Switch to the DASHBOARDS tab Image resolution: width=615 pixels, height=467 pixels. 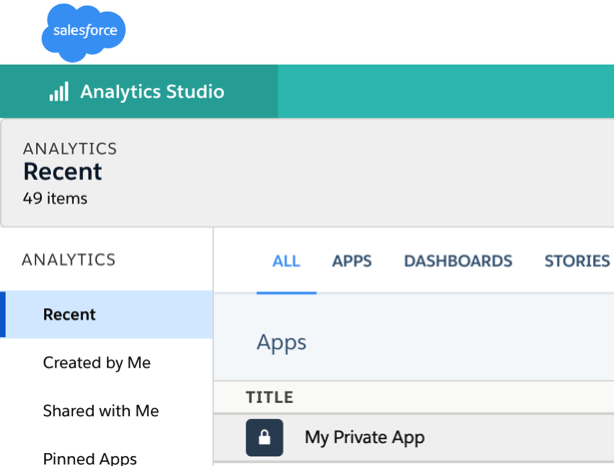(x=458, y=261)
